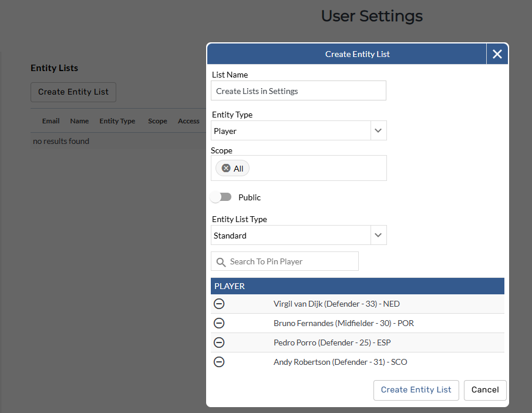Click the Entity Lists heading
This screenshot has width=532, height=413.
54,68
